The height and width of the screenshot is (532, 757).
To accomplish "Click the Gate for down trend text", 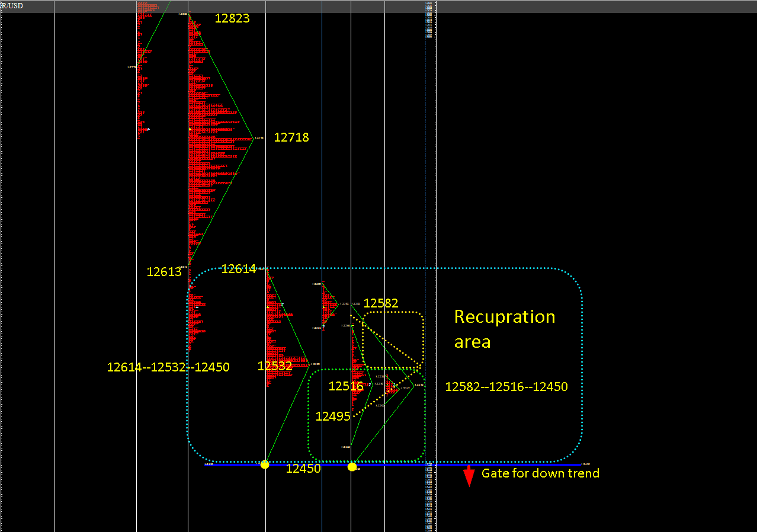I will coord(540,473).
